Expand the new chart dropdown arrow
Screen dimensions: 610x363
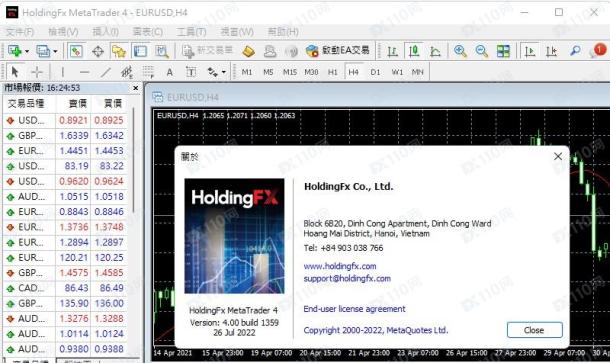[x=27, y=51]
